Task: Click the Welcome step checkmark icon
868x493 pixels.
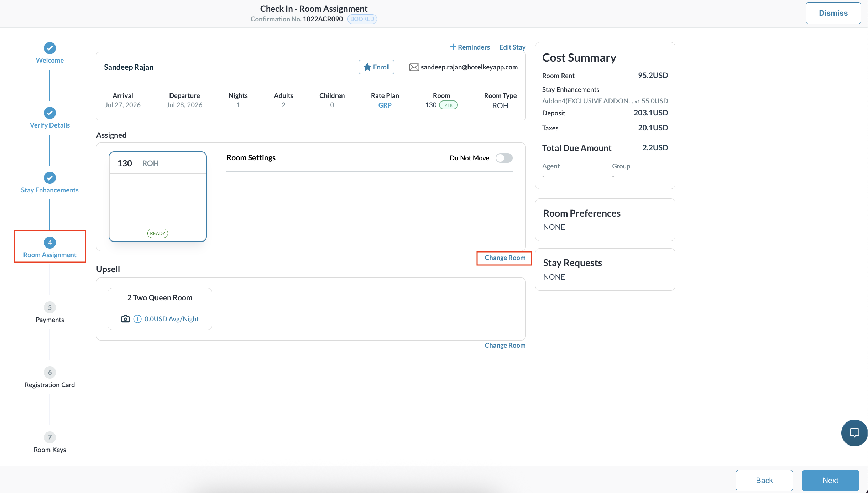Action: 50,48
